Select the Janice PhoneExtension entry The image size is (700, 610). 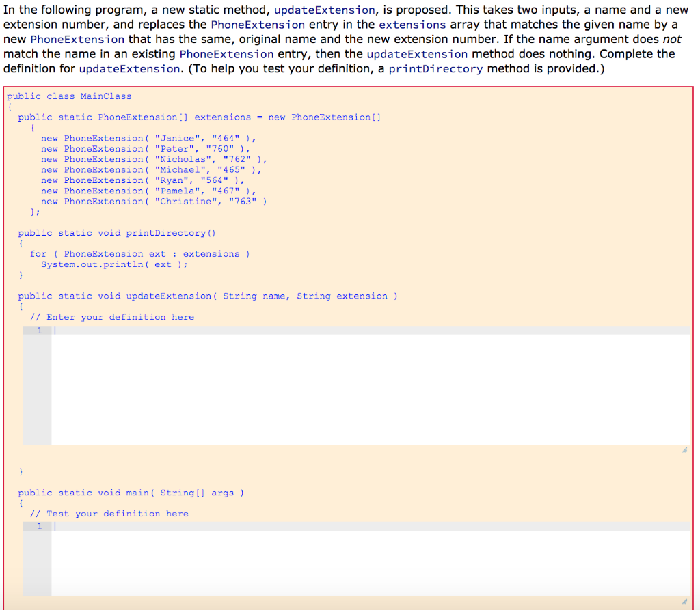coord(147,138)
